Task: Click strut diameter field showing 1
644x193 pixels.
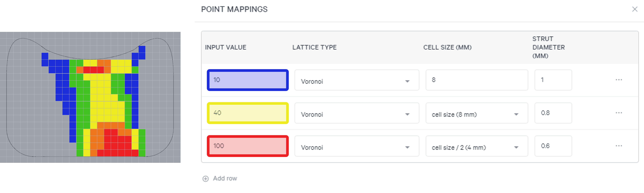Action: click(553, 80)
